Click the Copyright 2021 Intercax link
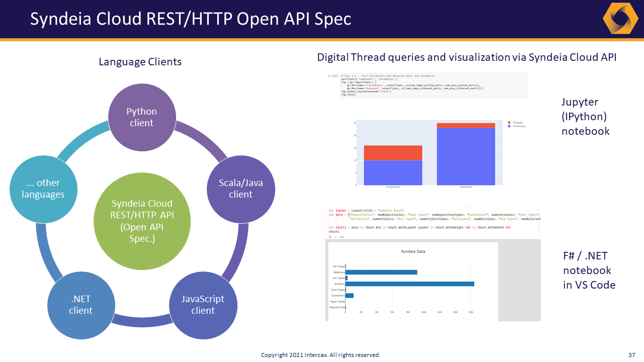Viewport: 644px width, 362px height. (320, 354)
